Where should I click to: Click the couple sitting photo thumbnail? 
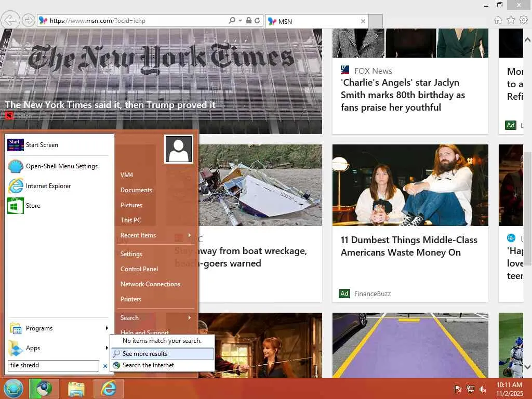click(x=410, y=185)
